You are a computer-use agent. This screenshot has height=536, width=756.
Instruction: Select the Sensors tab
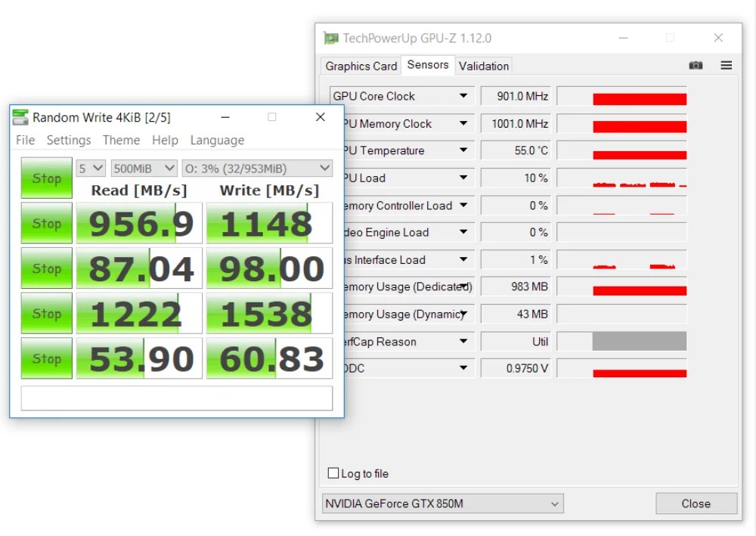pyautogui.click(x=428, y=64)
